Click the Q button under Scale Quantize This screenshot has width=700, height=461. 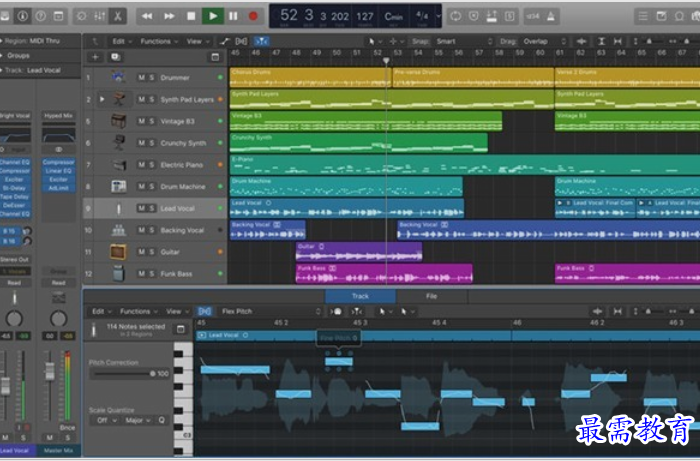(161, 421)
